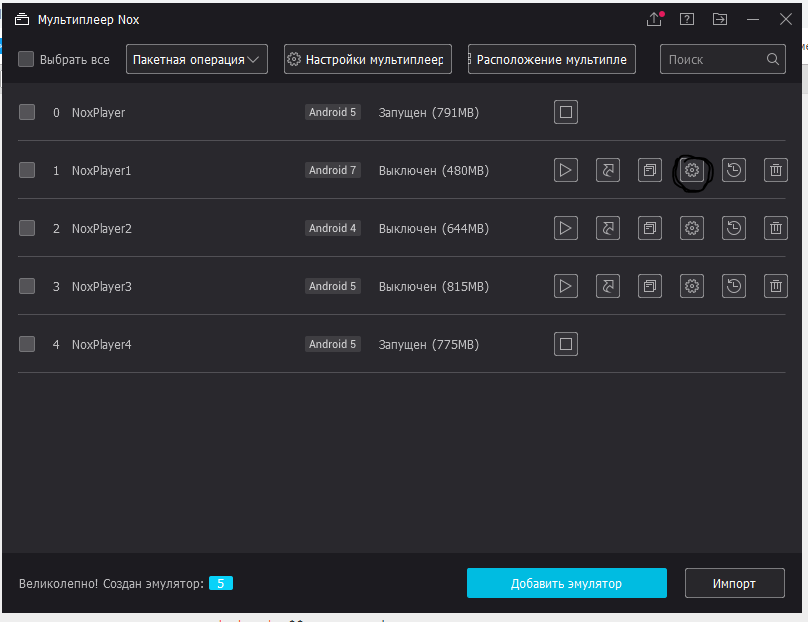Click the NoxPlayer2 name
This screenshot has height=622, width=808.
[102, 228]
